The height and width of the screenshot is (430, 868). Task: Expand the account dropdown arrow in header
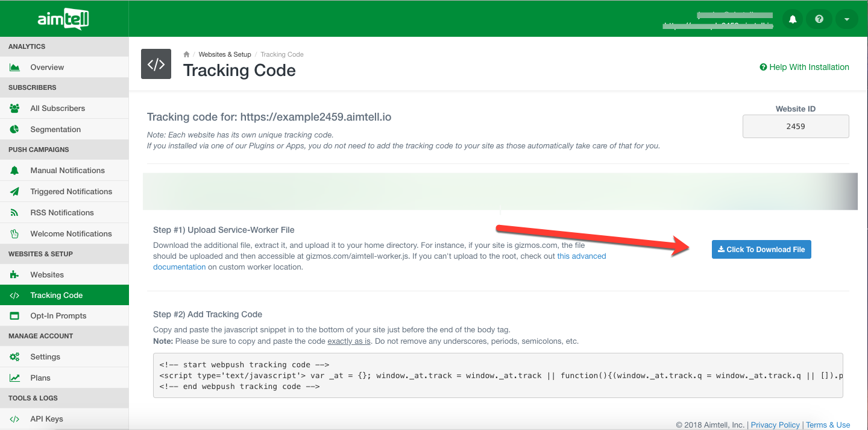coord(846,19)
